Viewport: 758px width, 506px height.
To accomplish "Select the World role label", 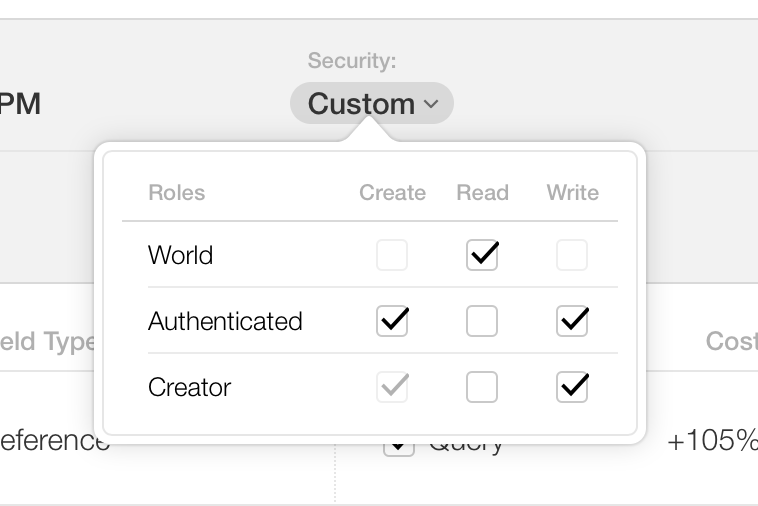I will tap(180, 256).
